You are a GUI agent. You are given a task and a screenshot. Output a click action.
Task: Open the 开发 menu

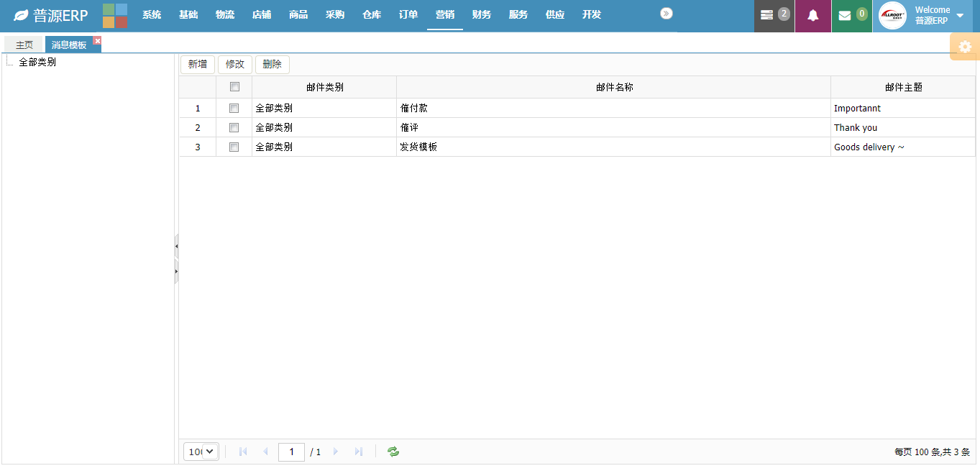click(592, 15)
